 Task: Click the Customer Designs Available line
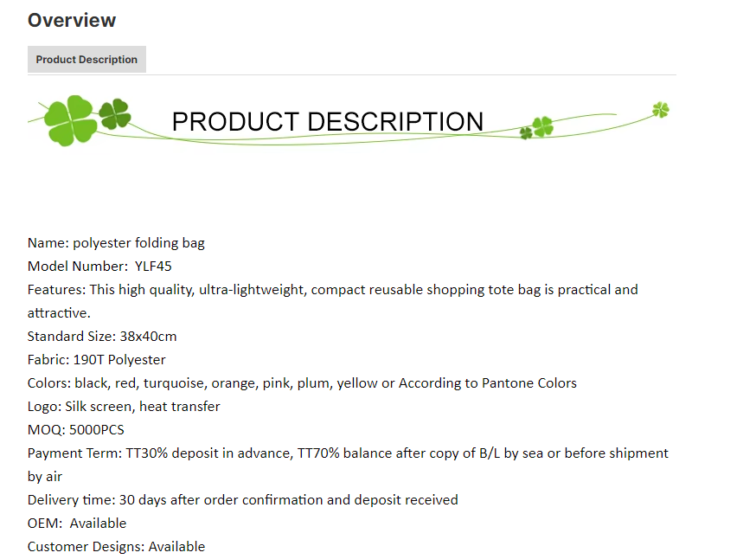[116, 547]
